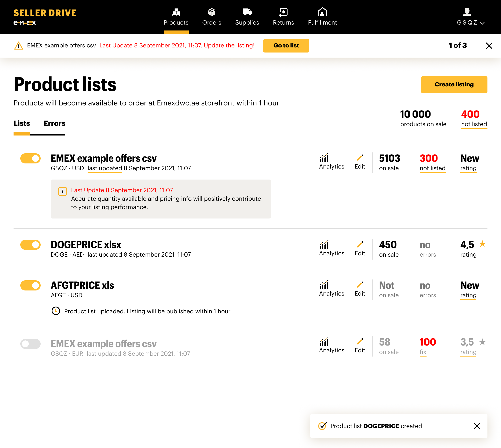
Task: Switch to the Errors tab
Action: pyautogui.click(x=54, y=123)
